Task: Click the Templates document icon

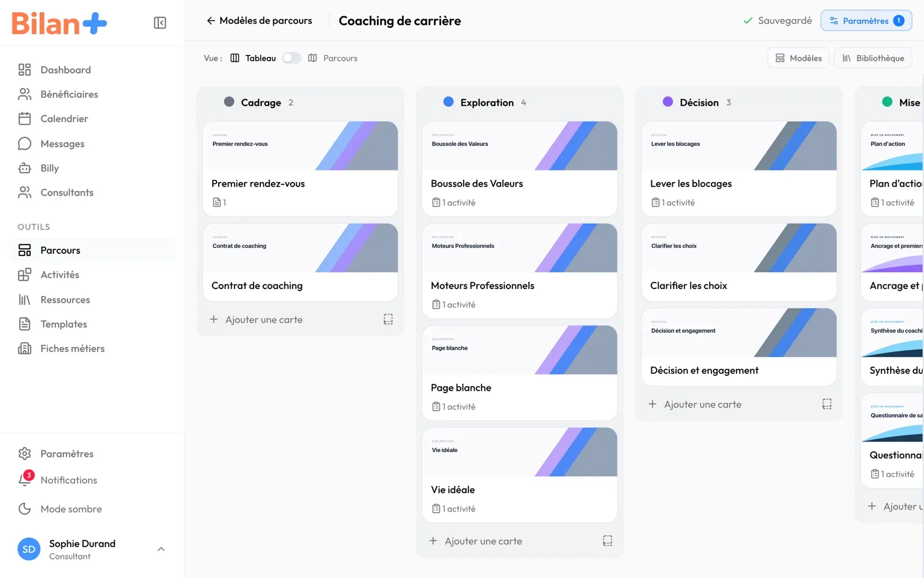Action: tap(24, 324)
